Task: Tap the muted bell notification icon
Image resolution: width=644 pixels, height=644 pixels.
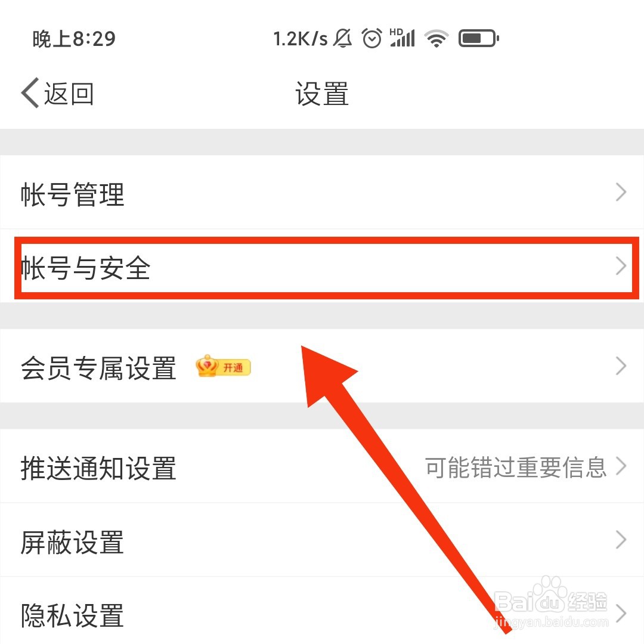Action: pyautogui.click(x=342, y=39)
